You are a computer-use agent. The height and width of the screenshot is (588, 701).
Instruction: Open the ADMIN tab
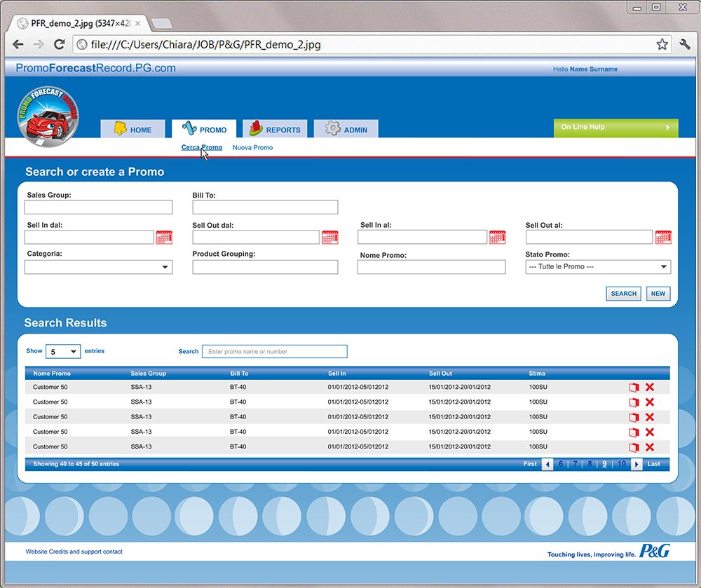click(x=346, y=130)
